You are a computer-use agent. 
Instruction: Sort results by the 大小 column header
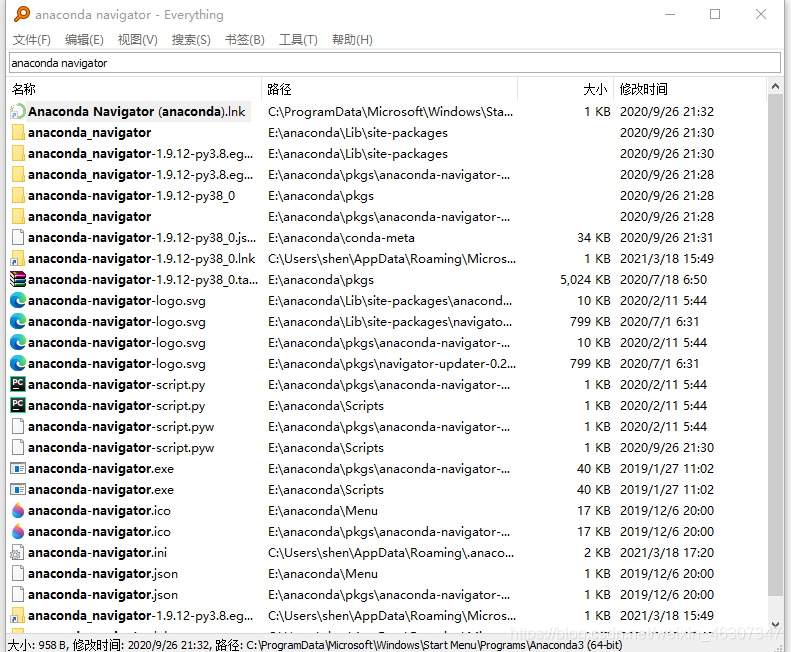click(566, 89)
